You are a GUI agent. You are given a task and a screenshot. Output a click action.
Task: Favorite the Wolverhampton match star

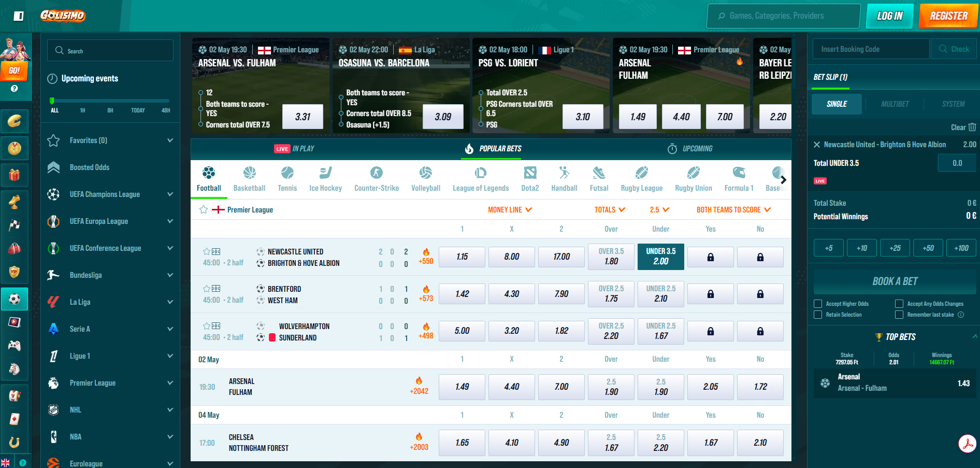click(207, 326)
